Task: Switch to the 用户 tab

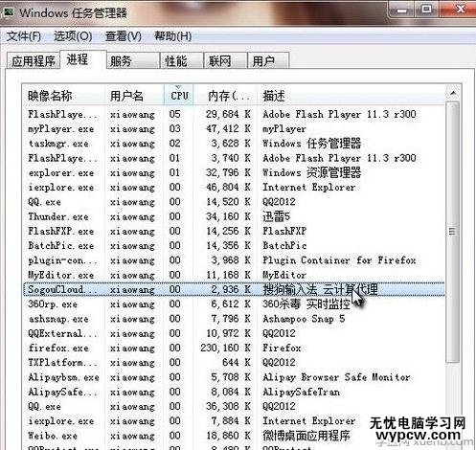Action: [x=268, y=61]
